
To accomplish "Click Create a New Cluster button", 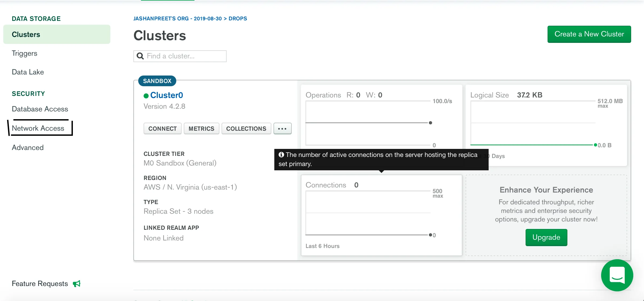I will point(589,34).
